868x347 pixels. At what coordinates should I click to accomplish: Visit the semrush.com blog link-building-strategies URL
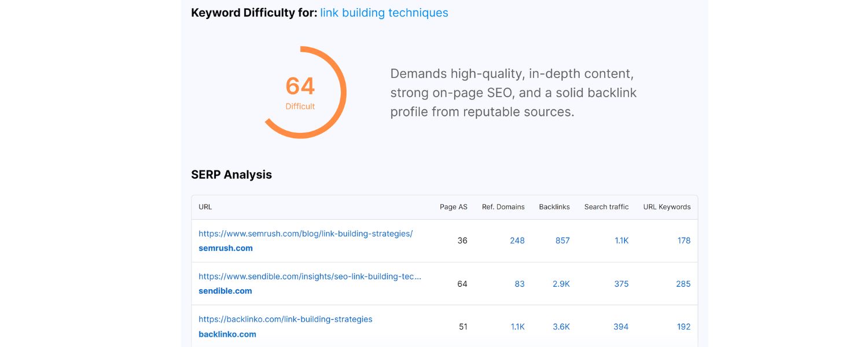pos(305,234)
